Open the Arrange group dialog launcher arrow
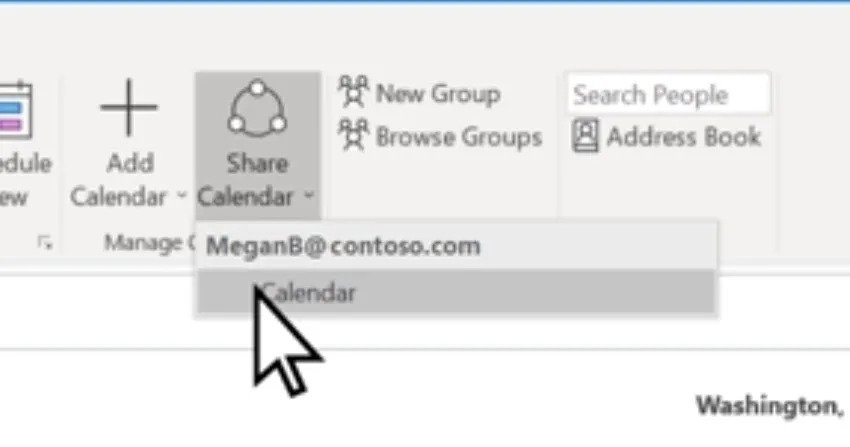Image resolution: width=850 pixels, height=447 pixels. pyautogui.click(x=45, y=243)
